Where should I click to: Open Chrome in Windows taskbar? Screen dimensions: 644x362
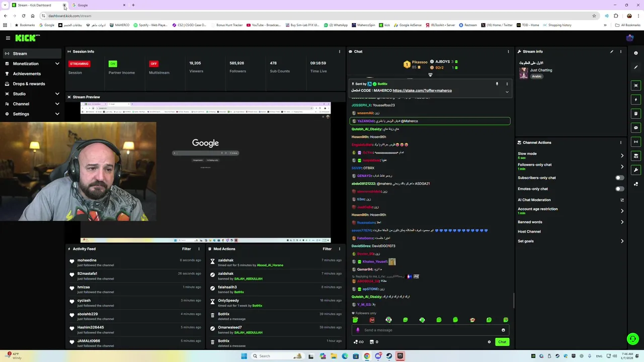(x=367, y=356)
